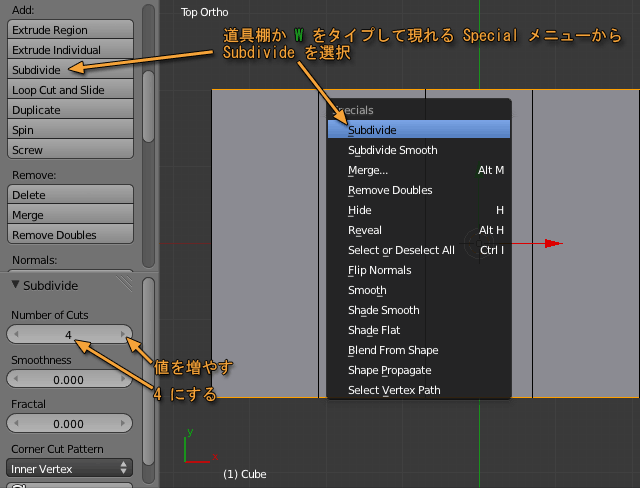Decrease Number of Cuts with left arrow
Screen dimensions: 640x488
point(15,334)
